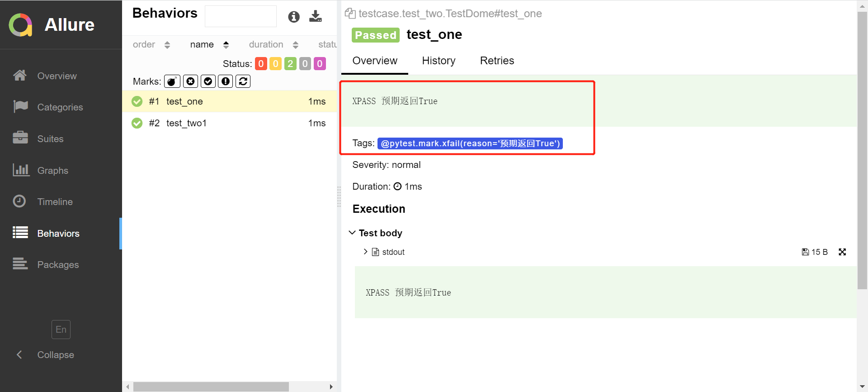Toggle the flaky bomb mark filter

click(x=172, y=81)
